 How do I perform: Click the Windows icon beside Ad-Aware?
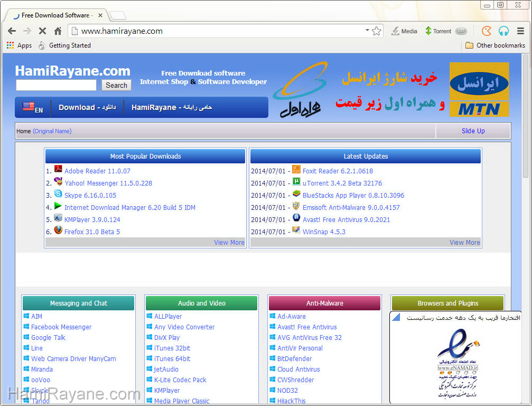point(273,316)
